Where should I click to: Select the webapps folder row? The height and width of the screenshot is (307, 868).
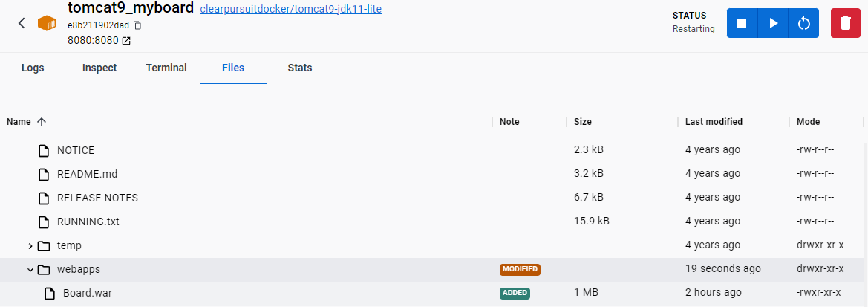(434, 270)
